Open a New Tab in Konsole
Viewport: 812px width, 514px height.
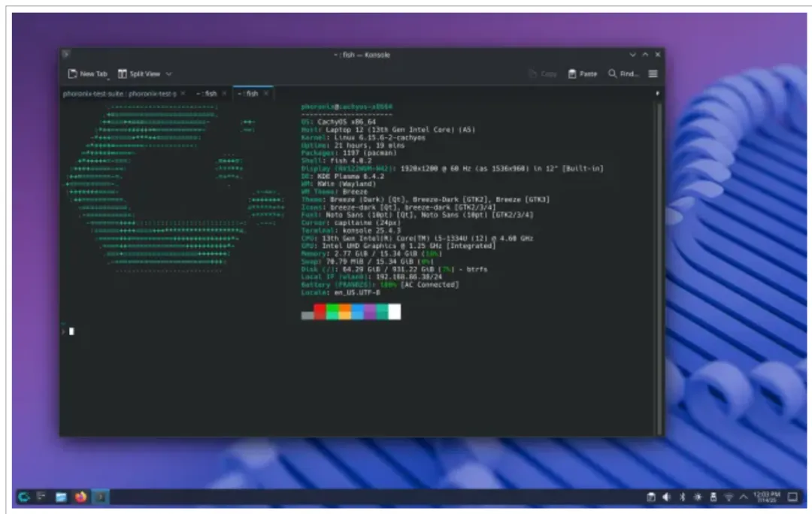pyautogui.click(x=87, y=74)
